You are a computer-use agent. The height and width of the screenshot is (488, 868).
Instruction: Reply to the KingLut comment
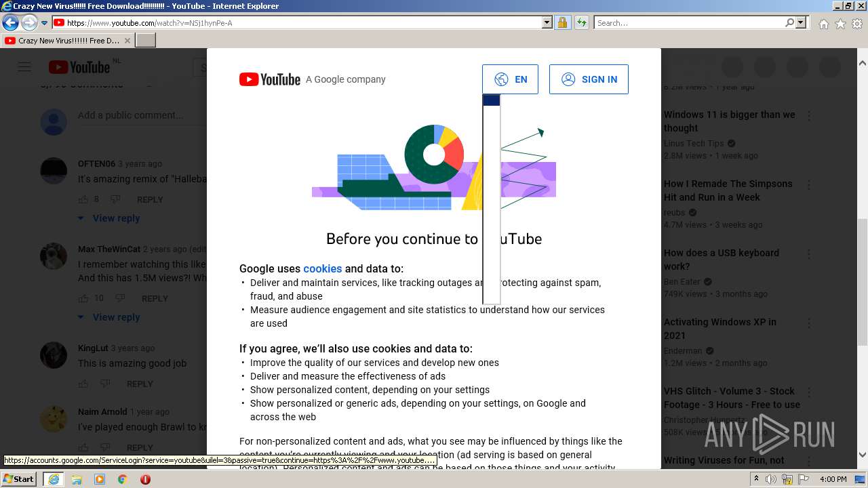click(x=140, y=384)
